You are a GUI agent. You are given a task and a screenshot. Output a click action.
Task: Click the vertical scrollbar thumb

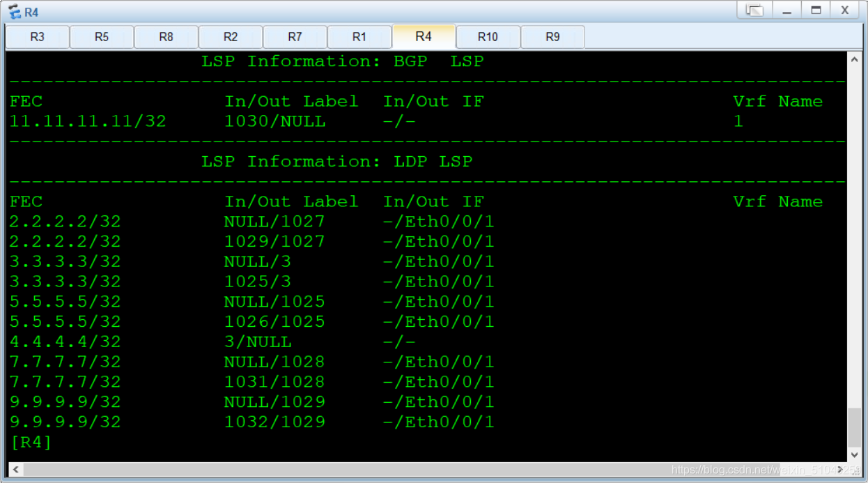[855, 427]
